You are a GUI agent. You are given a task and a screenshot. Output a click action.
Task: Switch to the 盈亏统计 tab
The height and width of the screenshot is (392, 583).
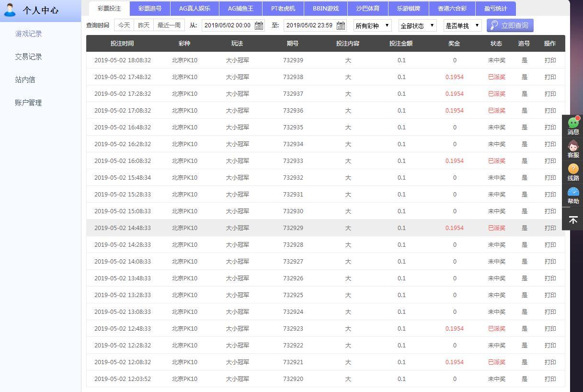coord(495,9)
